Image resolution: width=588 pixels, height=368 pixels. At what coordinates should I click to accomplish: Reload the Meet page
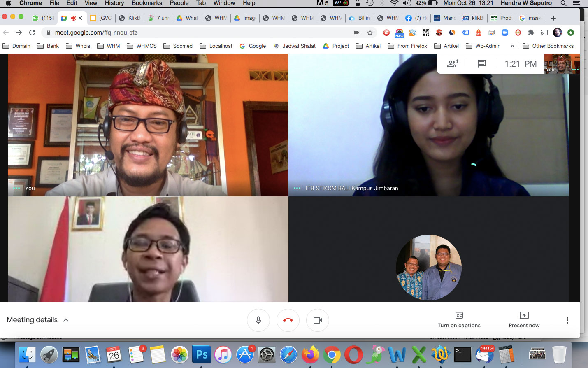[32, 33]
